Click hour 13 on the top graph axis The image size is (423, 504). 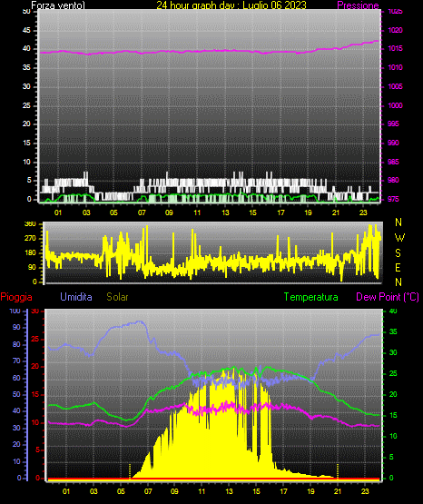point(225,212)
